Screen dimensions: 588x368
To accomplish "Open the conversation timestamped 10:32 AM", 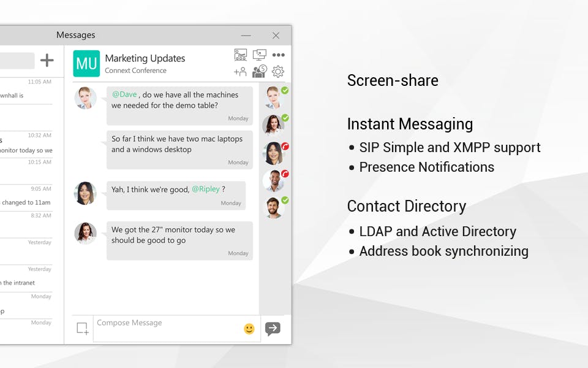I will 26,145.
